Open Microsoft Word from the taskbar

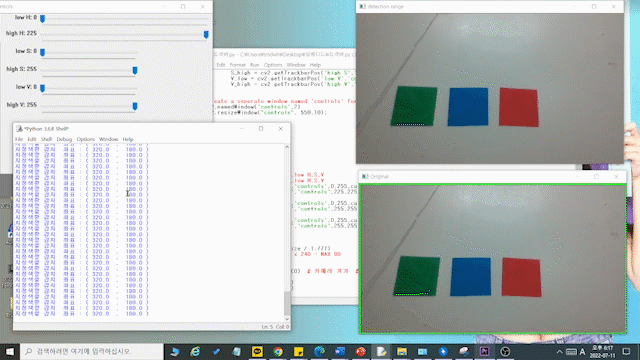[340, 351]
